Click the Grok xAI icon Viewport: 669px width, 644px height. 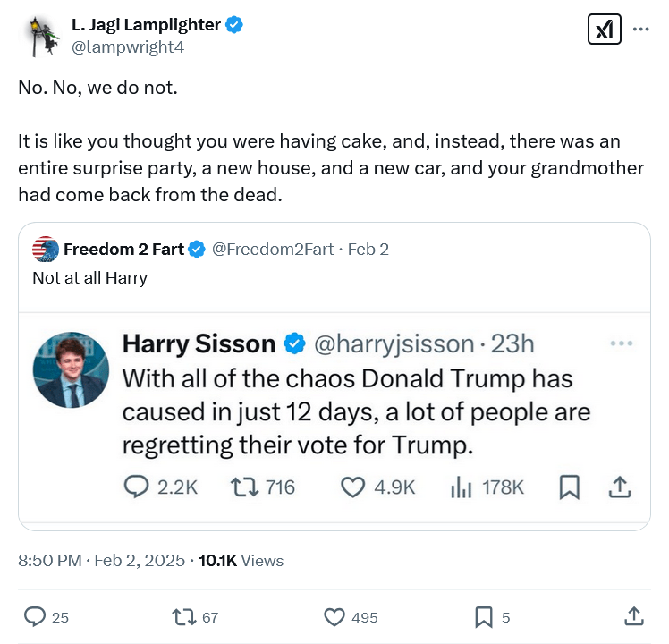604,30
